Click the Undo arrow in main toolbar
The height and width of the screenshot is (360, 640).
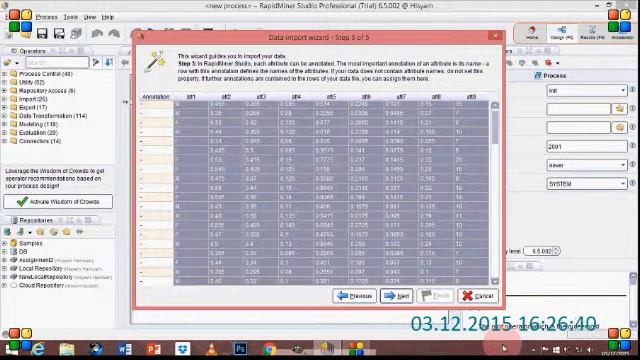click(x=97, y=33)
